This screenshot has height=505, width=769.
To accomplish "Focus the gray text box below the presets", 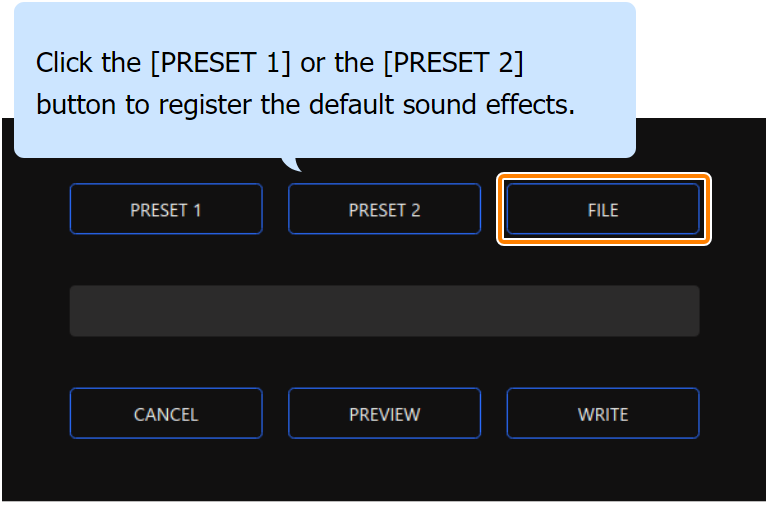I will (384, 311).
